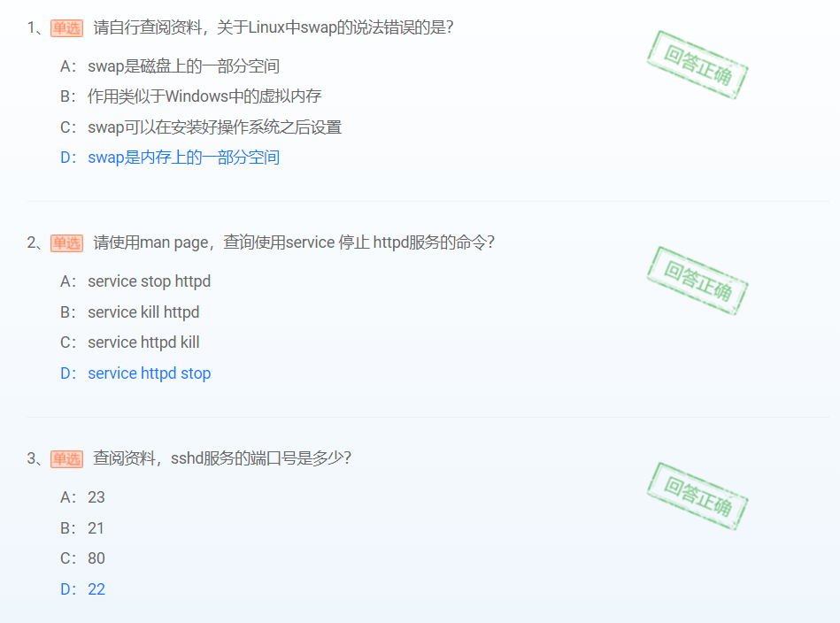Click the 单选 tag on question 1
Viewport: 840px width, 623px height.
(x=67, y=27)
